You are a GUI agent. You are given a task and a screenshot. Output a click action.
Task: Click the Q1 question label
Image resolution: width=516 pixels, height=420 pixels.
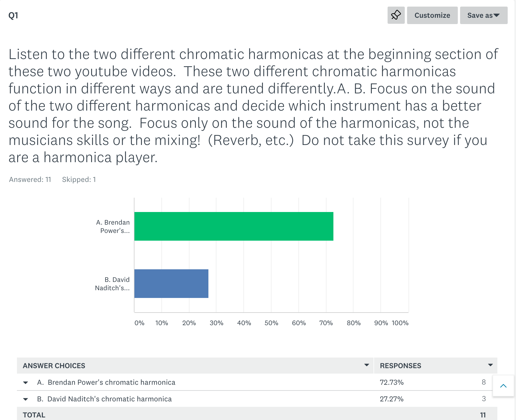[x=13, y=15]
